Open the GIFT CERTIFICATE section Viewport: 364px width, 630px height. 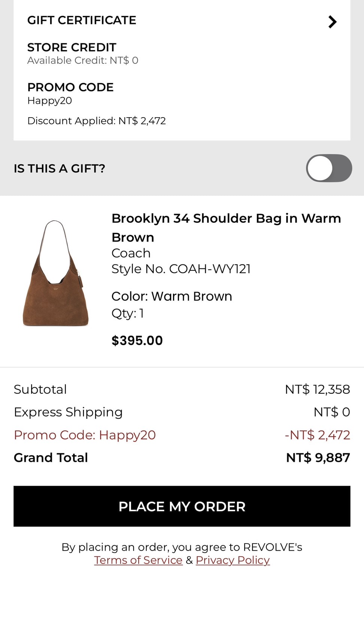(182, 21)
